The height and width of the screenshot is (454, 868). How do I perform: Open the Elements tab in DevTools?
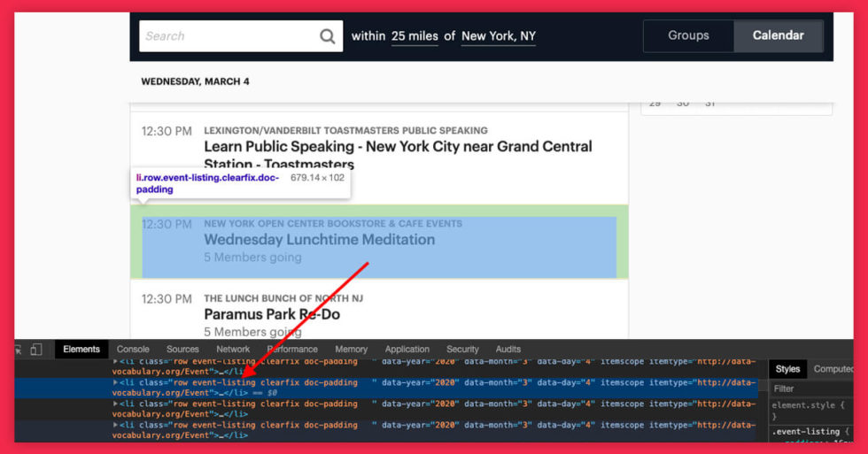coord(81,350)
